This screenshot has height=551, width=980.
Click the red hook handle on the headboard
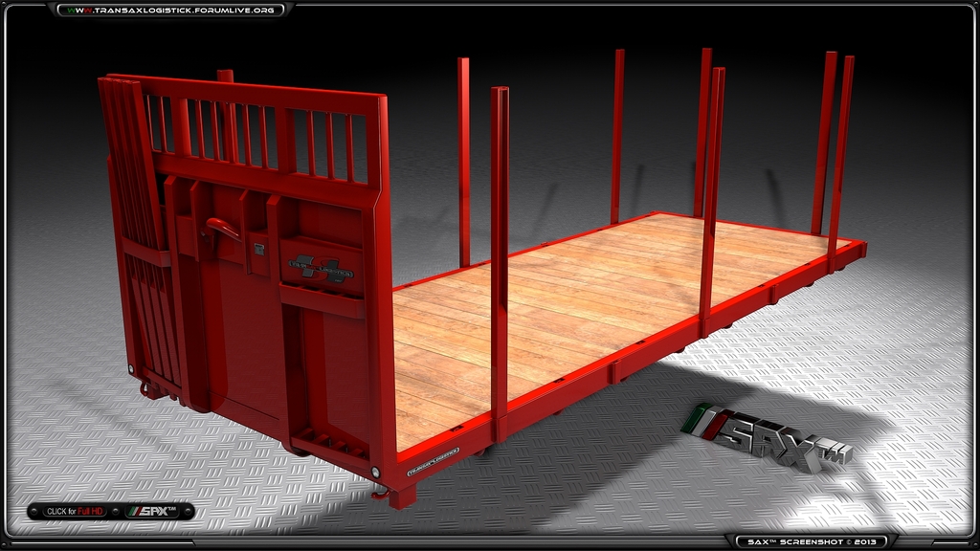pyautogui.click(x=222, y=229)
